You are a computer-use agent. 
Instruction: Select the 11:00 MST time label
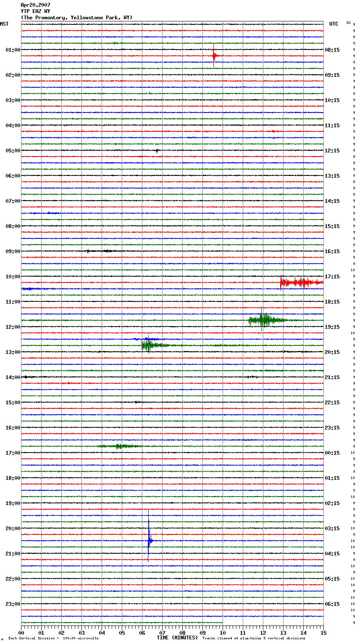click(x=13, y=302)
